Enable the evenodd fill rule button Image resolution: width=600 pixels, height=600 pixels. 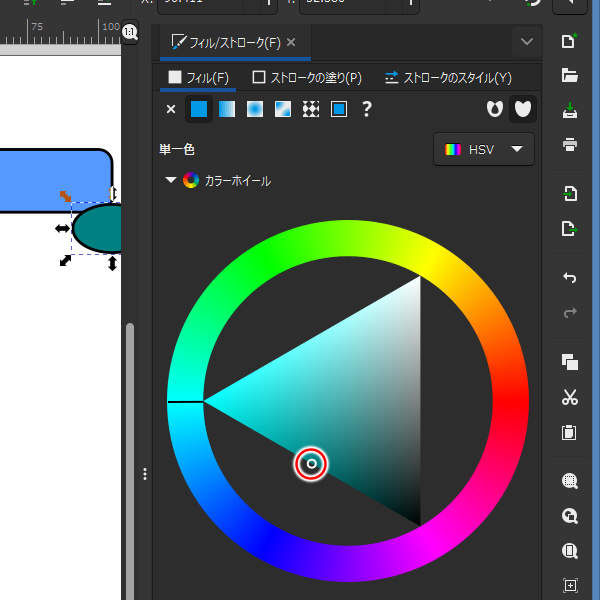tap(492, 109)
